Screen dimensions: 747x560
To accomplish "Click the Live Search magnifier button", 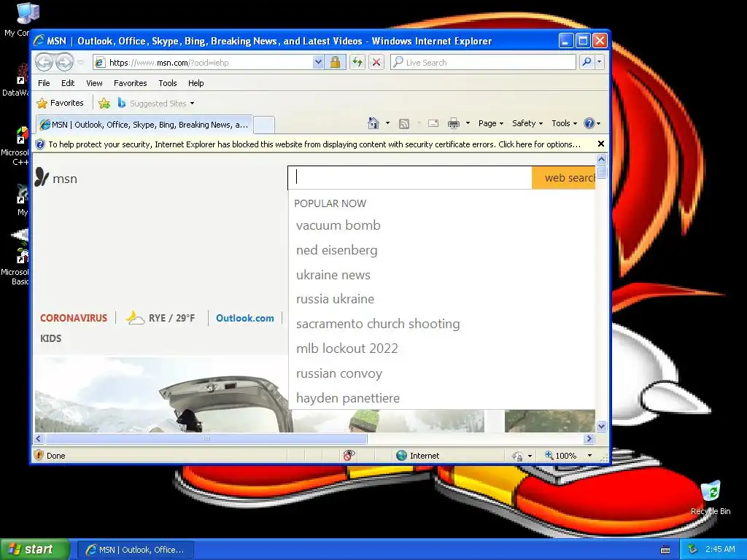I will [x=587, y=63].
